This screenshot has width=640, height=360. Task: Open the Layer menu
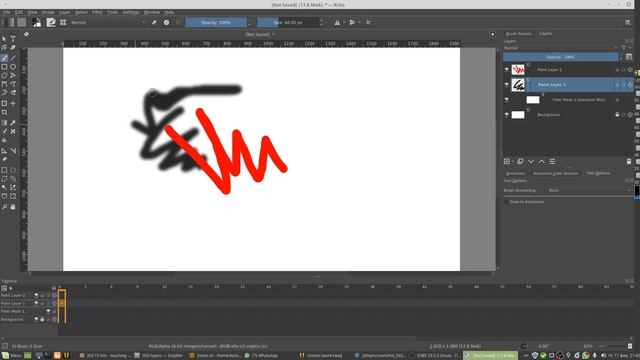pos(65,12)
